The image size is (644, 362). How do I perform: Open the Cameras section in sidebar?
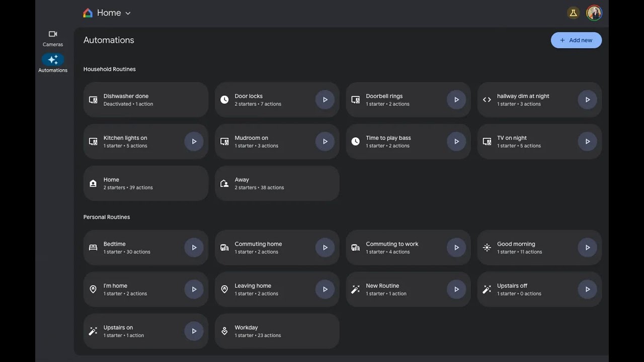pyautogui.click(x=53, y=38)
